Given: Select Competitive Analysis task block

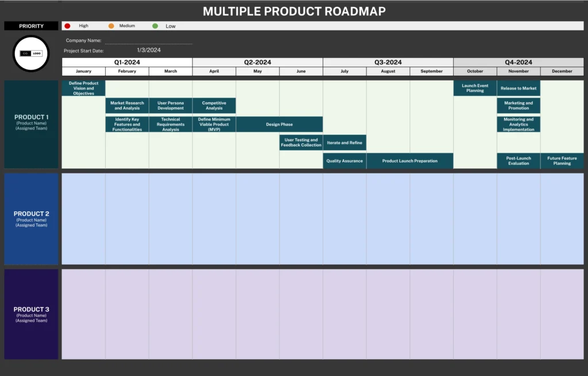Looking at the screenshot, I should 214,106.
